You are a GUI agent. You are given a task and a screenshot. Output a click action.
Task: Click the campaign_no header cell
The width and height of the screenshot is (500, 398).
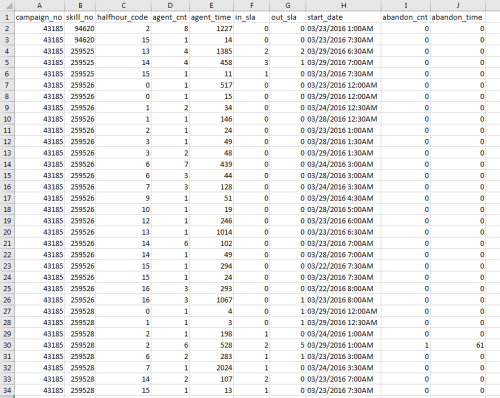(x=39, y=17)
